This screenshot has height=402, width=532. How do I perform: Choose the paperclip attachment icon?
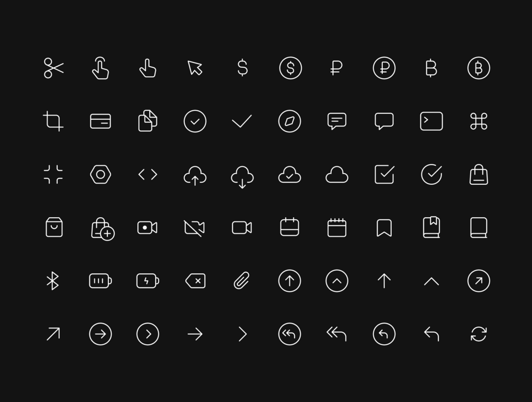242,281
